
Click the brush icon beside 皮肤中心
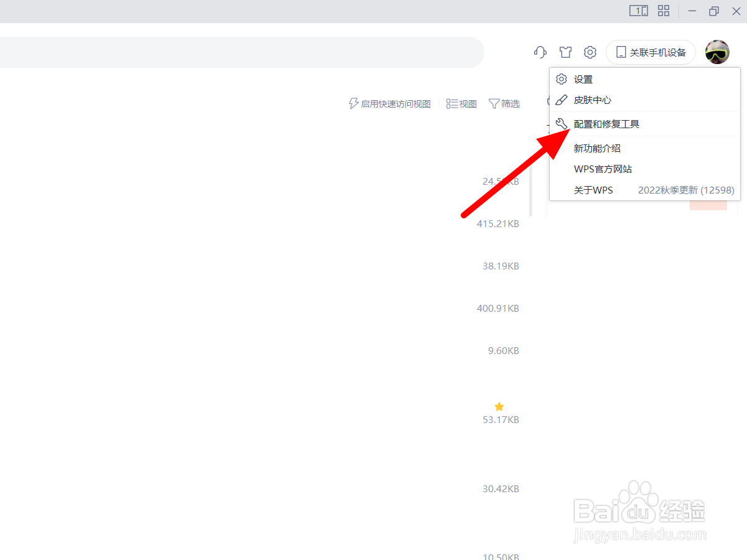(x=561, y=100)
